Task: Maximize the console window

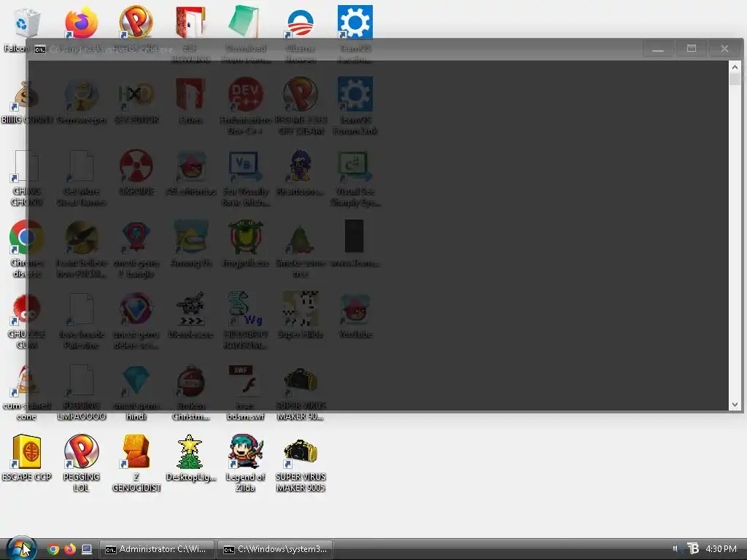Action: click(692, 49)
